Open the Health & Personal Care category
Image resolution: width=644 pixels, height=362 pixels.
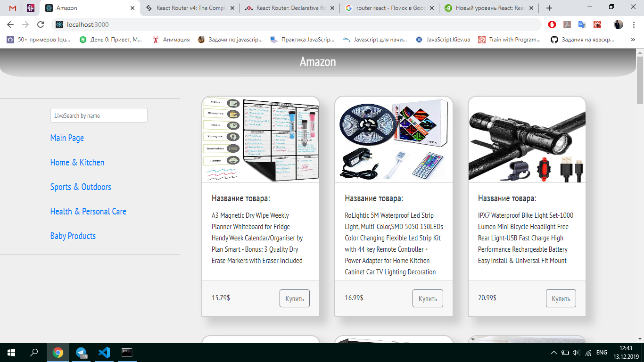(x=88, y=211)
